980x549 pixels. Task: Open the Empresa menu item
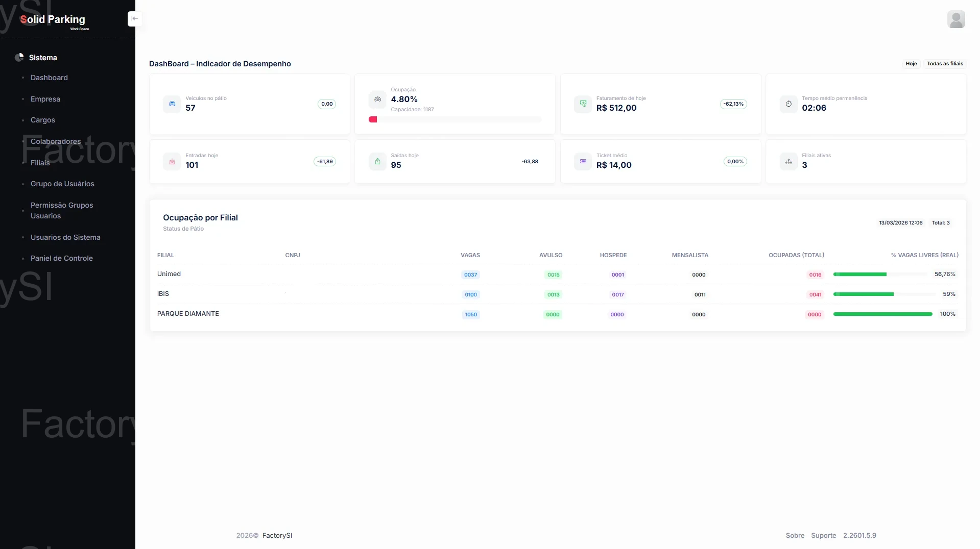coord(45,99)
